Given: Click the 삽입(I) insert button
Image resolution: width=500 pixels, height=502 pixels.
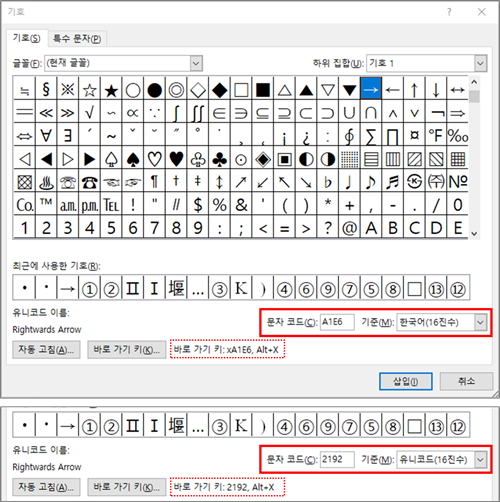Looking at the screenshot, I should tap(406, 381).
